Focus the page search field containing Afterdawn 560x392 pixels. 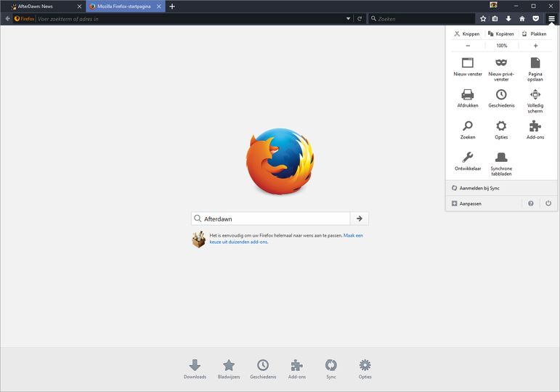click(x=271, y=219)
